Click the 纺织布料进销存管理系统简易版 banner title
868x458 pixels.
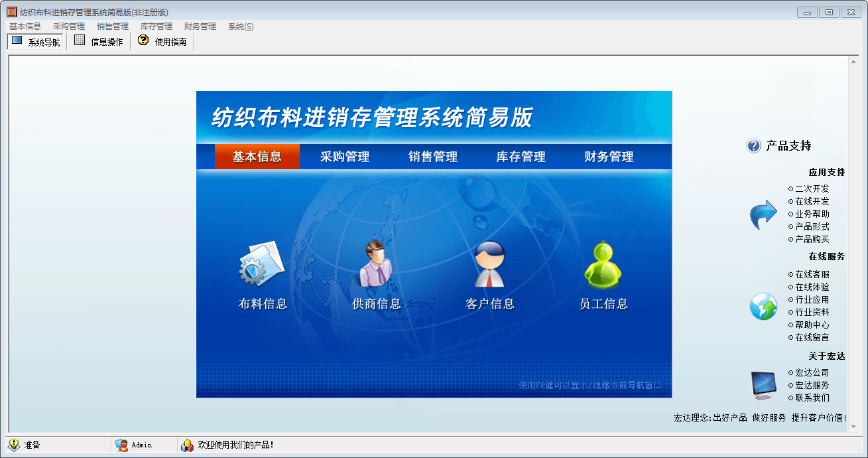[x=372, y=117]
